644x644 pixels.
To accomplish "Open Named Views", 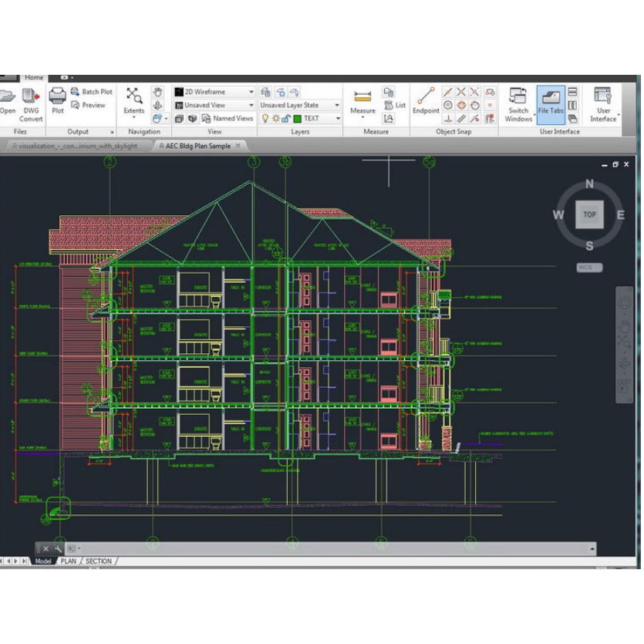I will [228, 119].
